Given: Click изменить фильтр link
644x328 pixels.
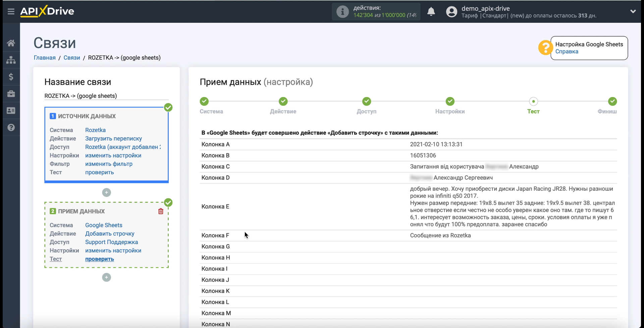Looking at the screenshot, I should [109, 164].
